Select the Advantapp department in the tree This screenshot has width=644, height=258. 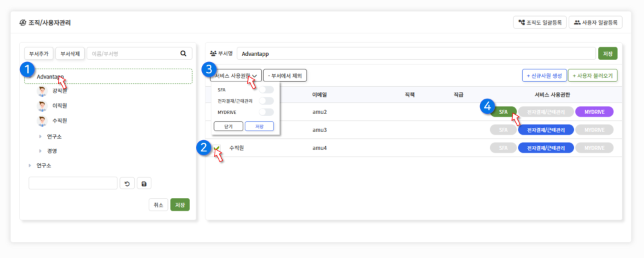[x=108, y=77]
